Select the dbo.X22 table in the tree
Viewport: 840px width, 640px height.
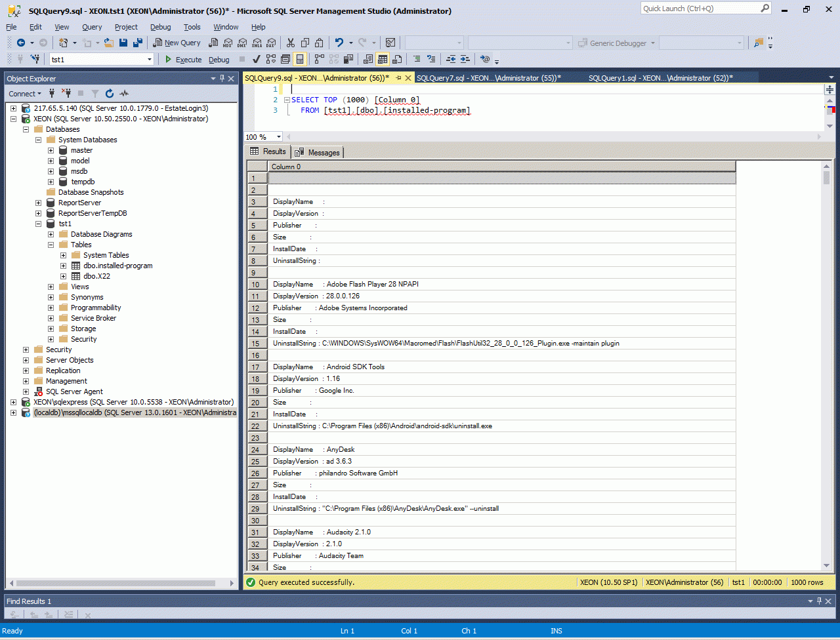point(96,276)
